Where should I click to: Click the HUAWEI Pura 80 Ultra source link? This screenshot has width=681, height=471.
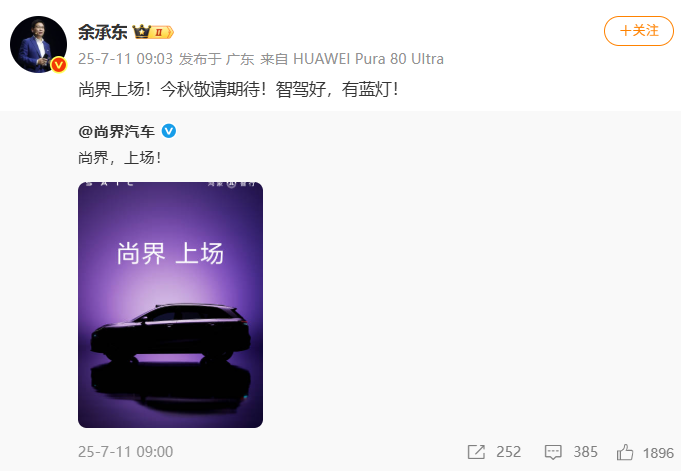[x=368, y=59]
